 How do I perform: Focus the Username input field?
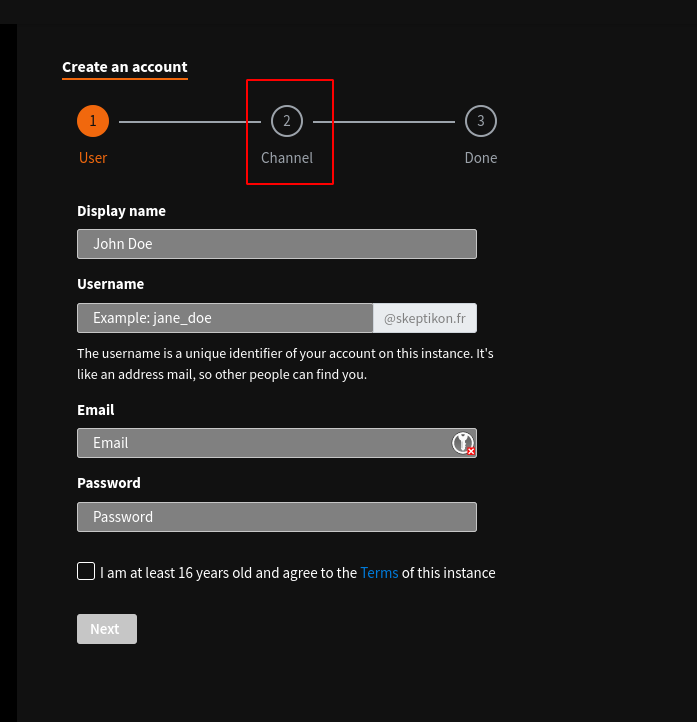point(225,318)
